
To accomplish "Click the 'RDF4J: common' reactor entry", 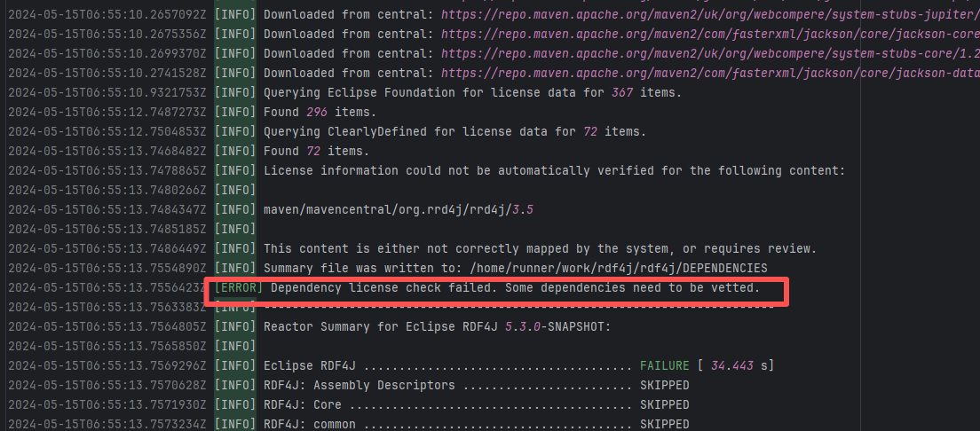I will pos(312,424).
